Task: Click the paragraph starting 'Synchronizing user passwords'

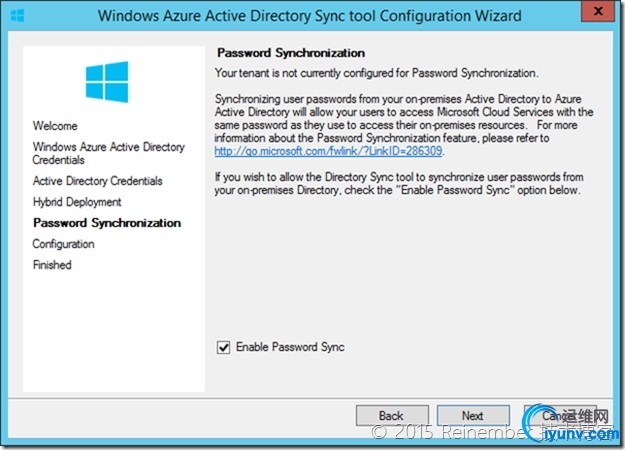Action: pos(398,118)
